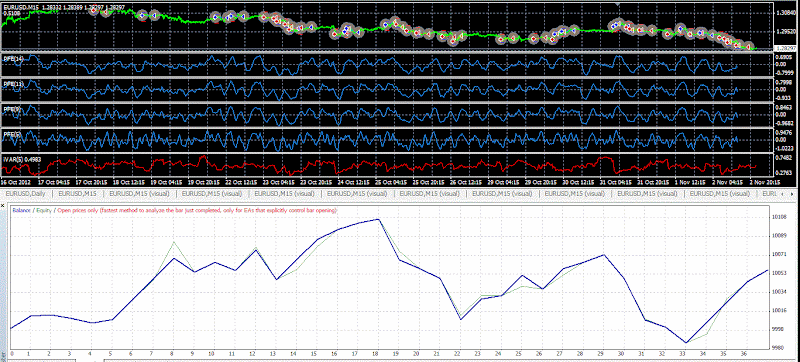Viewport: 800px width, 362px height.
Task: Click the PFE(5) indicator label
Action: (x=11, y=134)
